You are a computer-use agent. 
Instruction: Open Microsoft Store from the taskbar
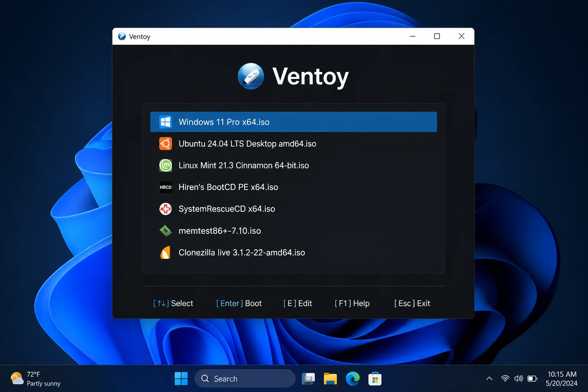pos(375,379)
